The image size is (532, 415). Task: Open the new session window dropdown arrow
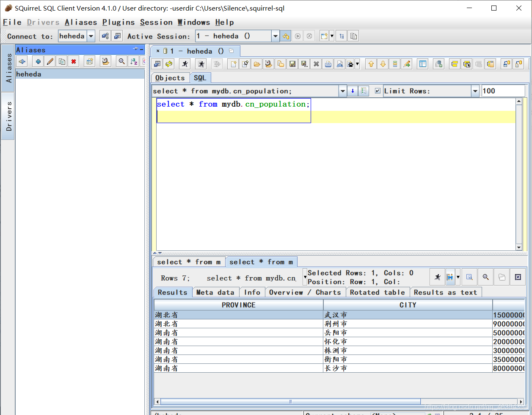coord(332,36)
